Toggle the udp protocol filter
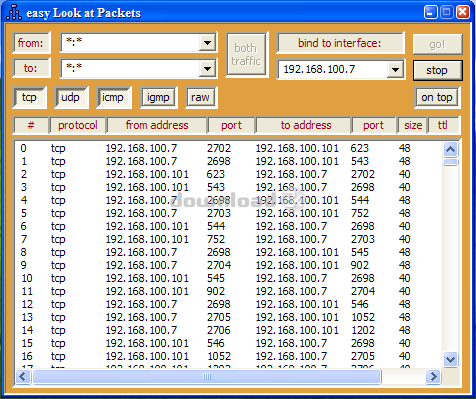The image size is (476, 399). [71, 97]
